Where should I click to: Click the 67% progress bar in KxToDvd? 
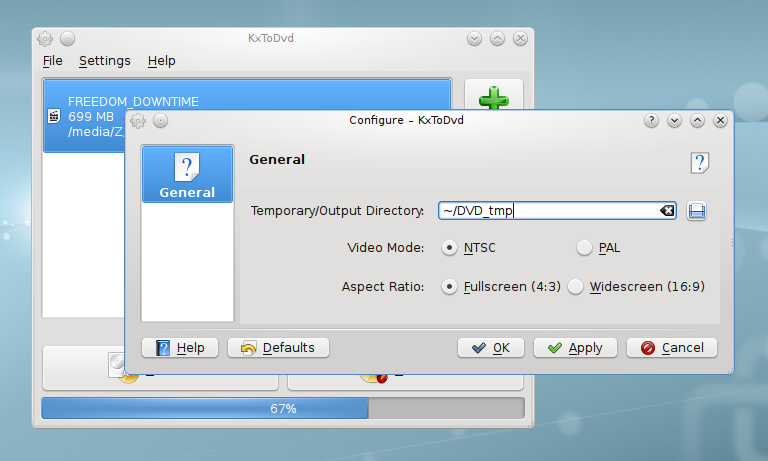click(x=283, y=408)
